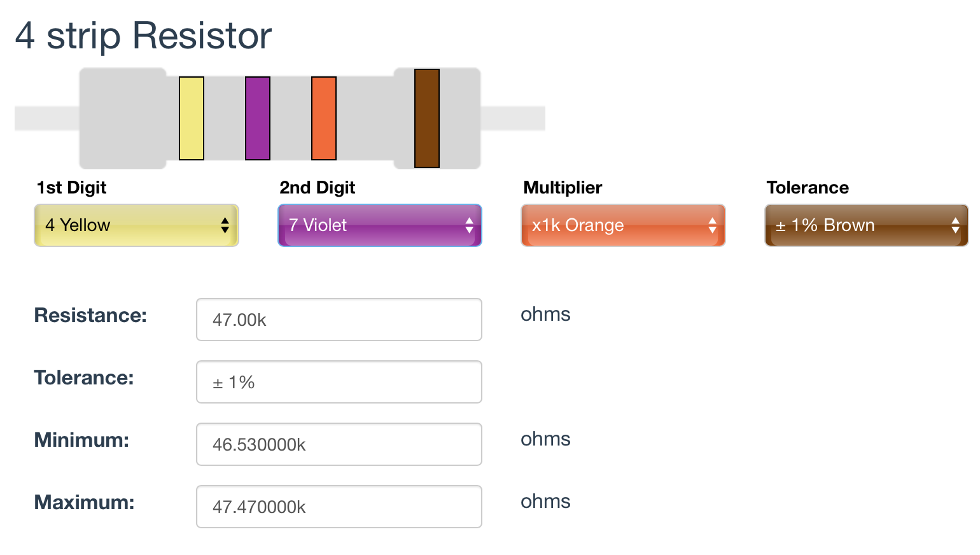Click the 4 strip Resistor heading
The width and height of the screenshot is (980, 555).
click(143, 36)
